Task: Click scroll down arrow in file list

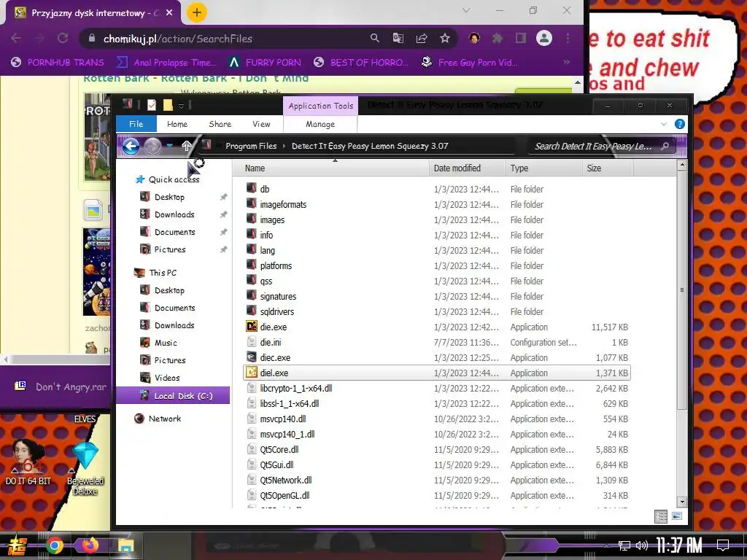Action: 682,502
